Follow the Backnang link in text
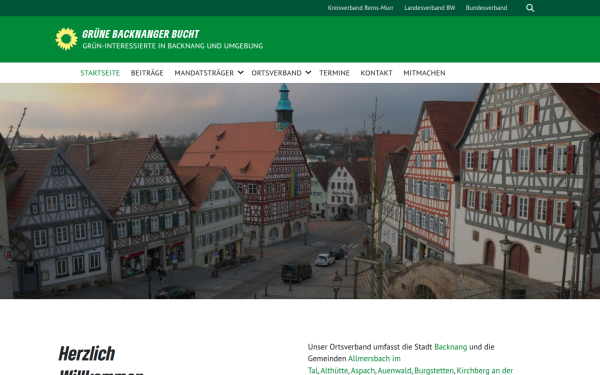This screenshot has height=375, width=600. 450,347
